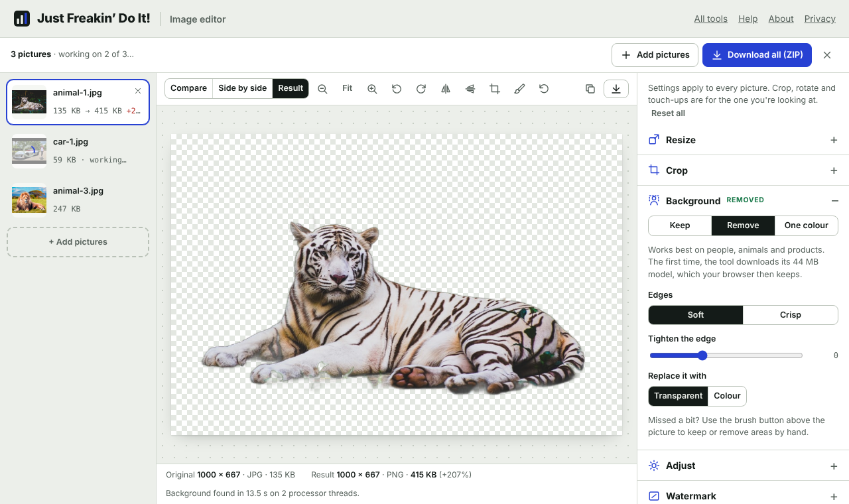
Task: Rotate picture left (counter-clockwise) icon
Action: pos(397,89)
